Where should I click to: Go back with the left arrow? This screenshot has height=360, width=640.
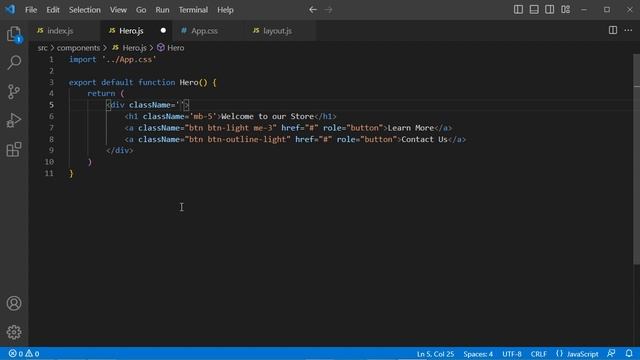point(313,9)
